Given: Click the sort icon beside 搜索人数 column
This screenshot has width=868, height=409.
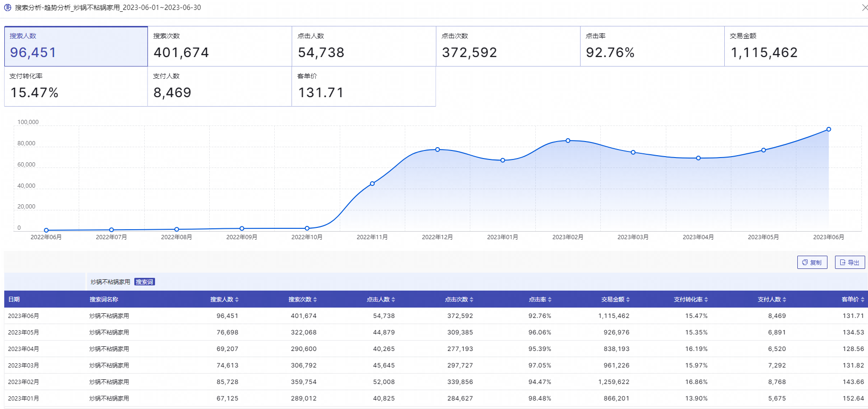Looking at the screenshot, I should pos(237,300).
